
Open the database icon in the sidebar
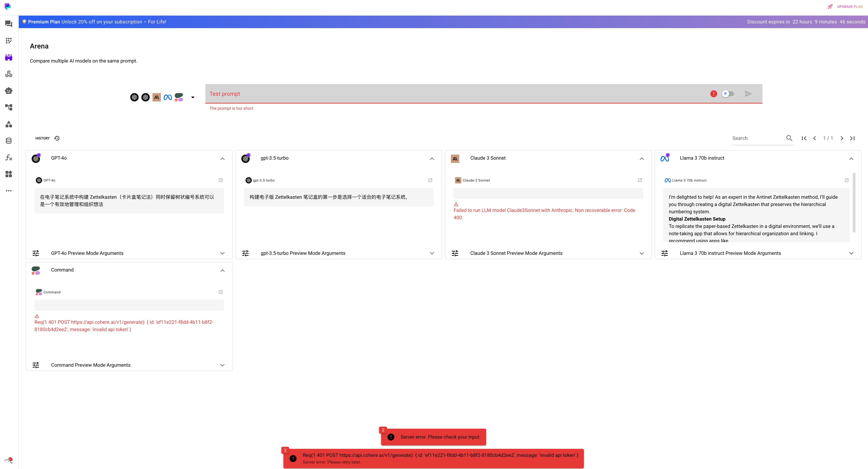pos(9,141)
